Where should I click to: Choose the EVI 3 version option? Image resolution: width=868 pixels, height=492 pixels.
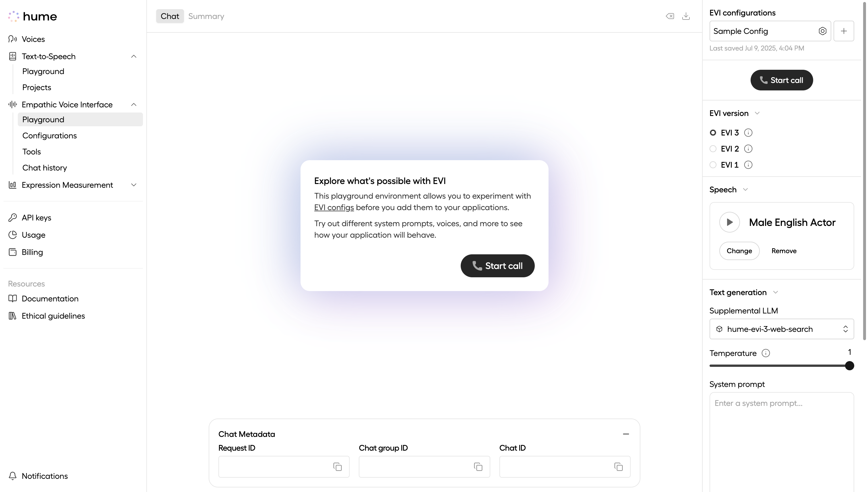pos(713,133)
